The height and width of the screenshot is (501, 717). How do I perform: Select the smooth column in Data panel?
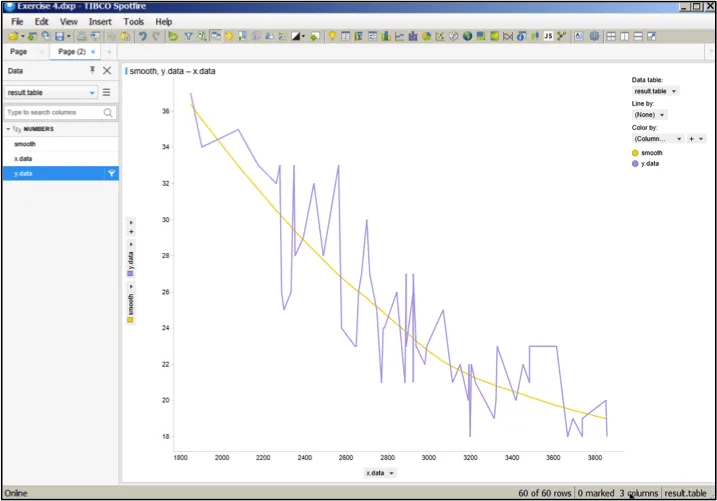pyautogui.click(x=61, y=144)
